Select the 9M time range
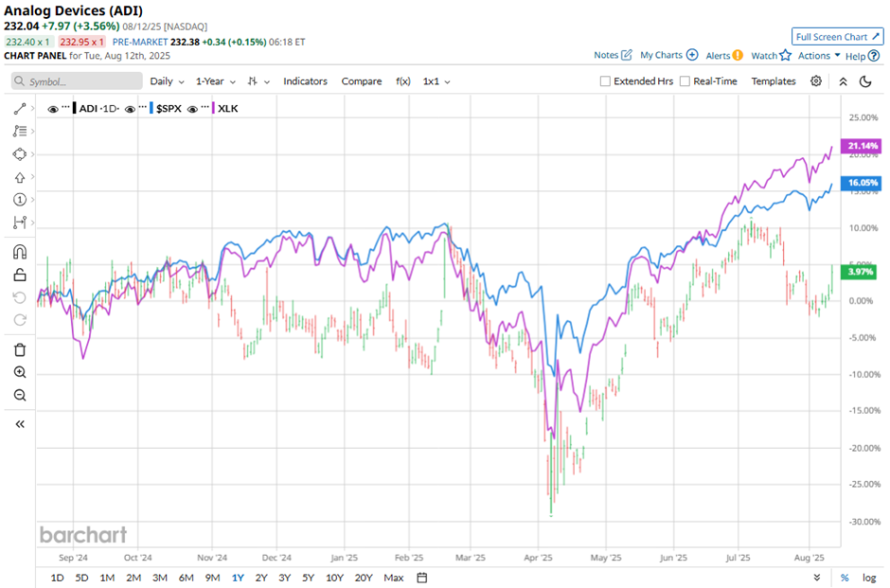The height and width of the screenshot is (588, 890). tap(212, 578)
